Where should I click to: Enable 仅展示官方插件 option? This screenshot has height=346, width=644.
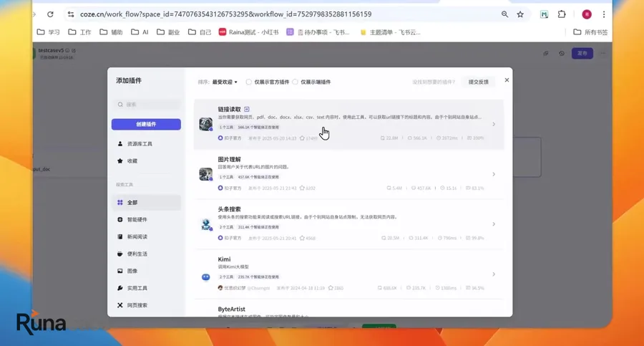(248, 82)
